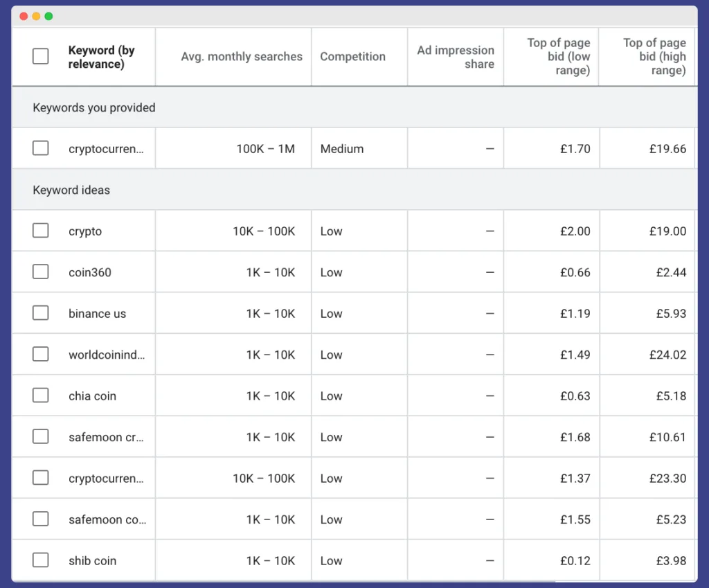The image size is (709, 588).
Task: Click the green traffic light window button
Action: point(48,15)
